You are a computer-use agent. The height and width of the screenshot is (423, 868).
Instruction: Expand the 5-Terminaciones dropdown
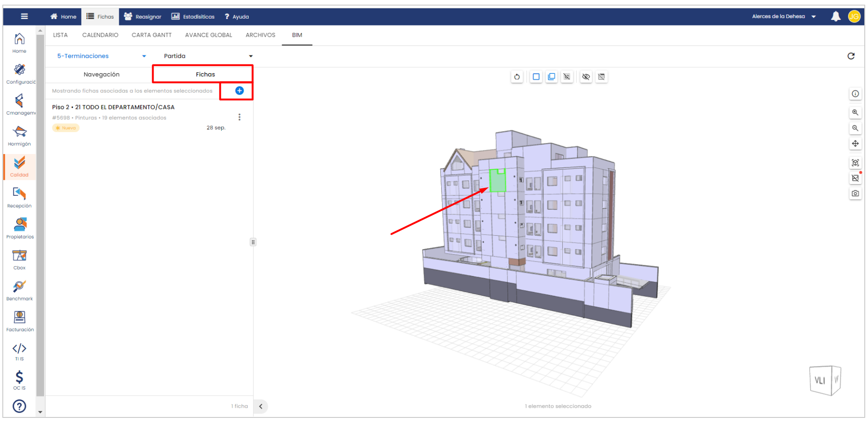[101, 56]
